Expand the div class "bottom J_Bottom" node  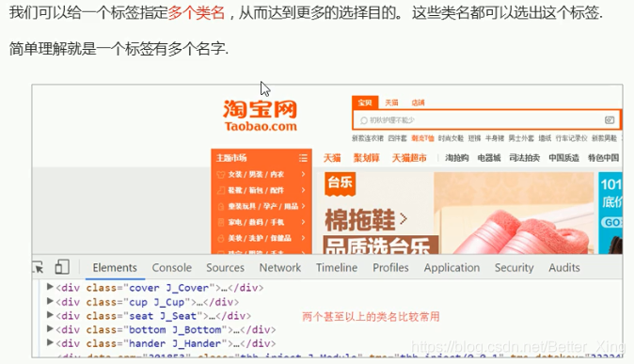tap(50, 329)
